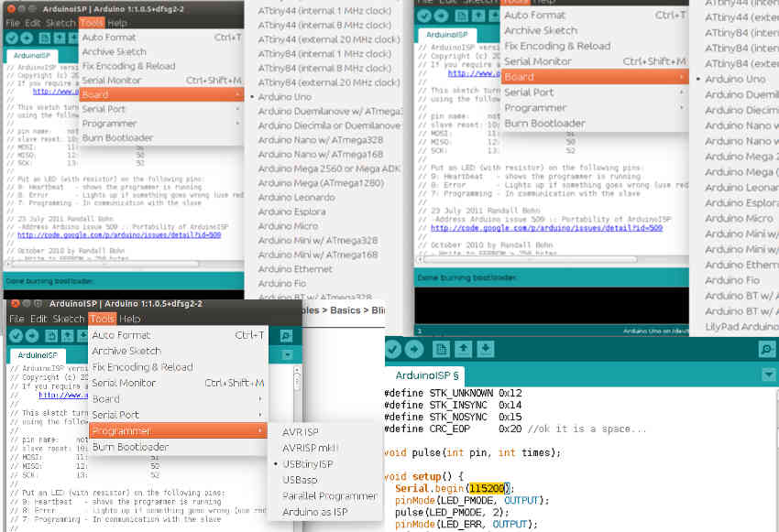Screen dimensions: 779x532
Task: Open Help menu in bottom-left window
Action: [x=129, y=319]
